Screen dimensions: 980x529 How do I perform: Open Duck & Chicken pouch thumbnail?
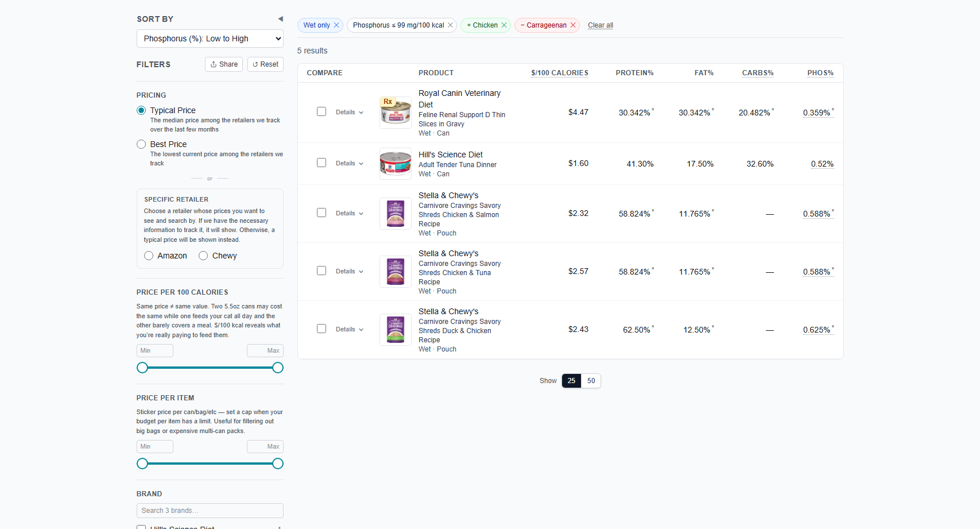(x=396, y=330)
